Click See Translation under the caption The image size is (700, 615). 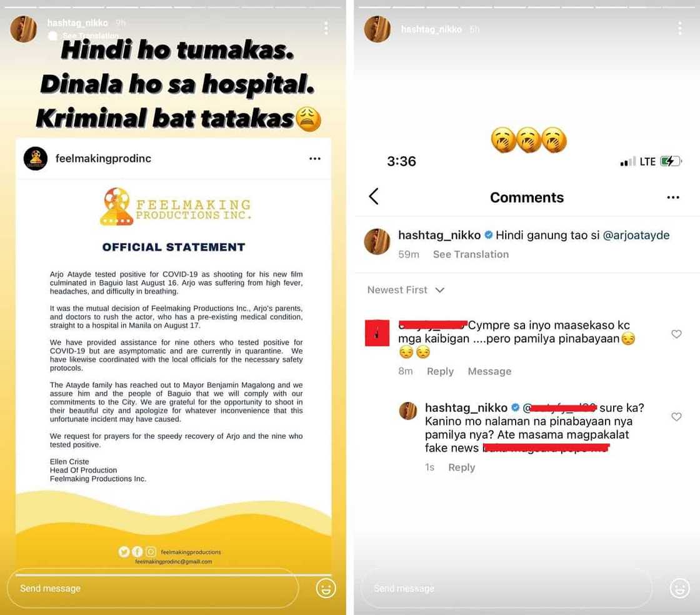[471, 254]
